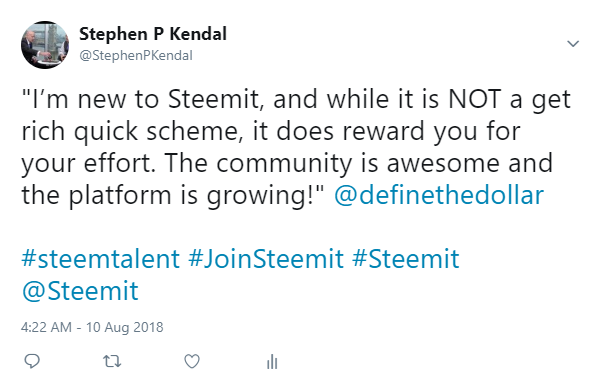The height and width of the screenshot is (383, 609).
Task: Visit the @definethedollar mention
Action: pyautogui.click(x=439, y=195)
